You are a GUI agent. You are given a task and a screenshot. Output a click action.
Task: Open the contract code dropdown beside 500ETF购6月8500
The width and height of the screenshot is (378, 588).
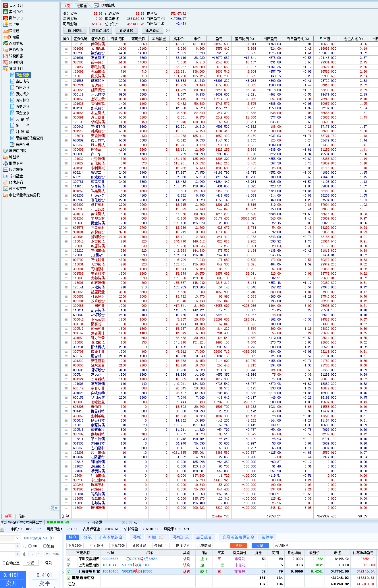(18, 538)
